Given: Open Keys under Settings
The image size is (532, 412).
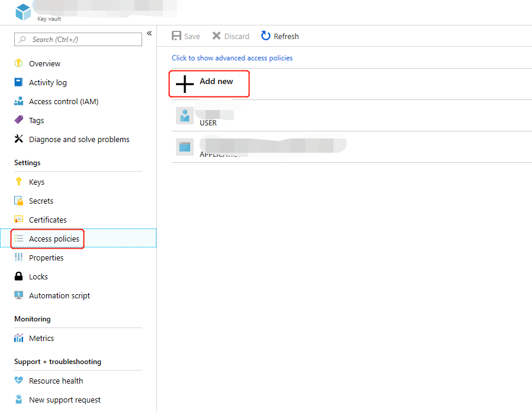Looking at the screenshot, I should (x=37, y=182).
